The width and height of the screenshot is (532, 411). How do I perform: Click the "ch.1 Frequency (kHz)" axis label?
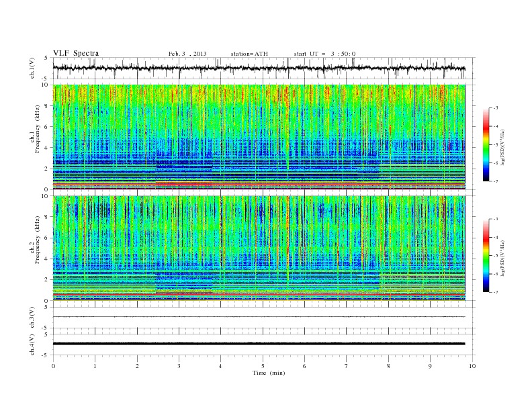pyautogui.click(x=35, y=128)
